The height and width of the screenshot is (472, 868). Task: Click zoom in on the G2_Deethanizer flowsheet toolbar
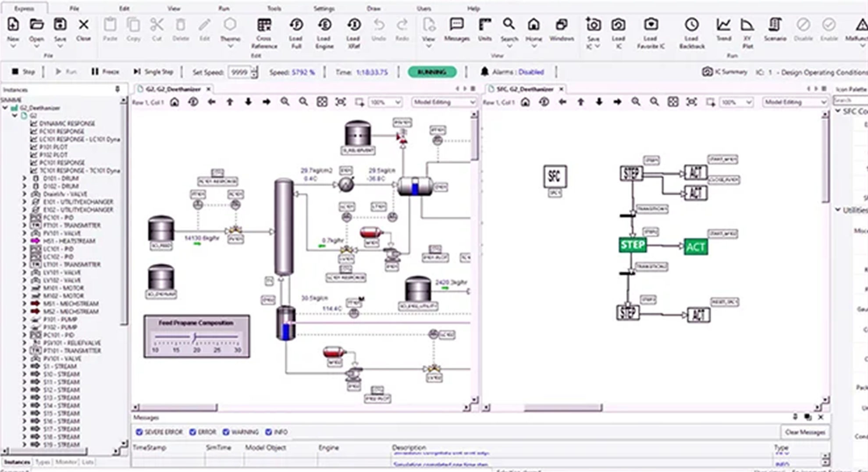pyautogui.click(x=285, y=102)
